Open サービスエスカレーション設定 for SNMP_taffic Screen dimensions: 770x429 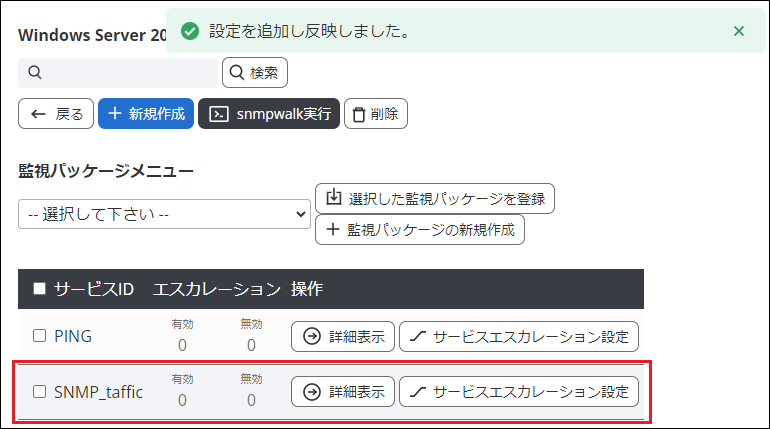point(519,392)
